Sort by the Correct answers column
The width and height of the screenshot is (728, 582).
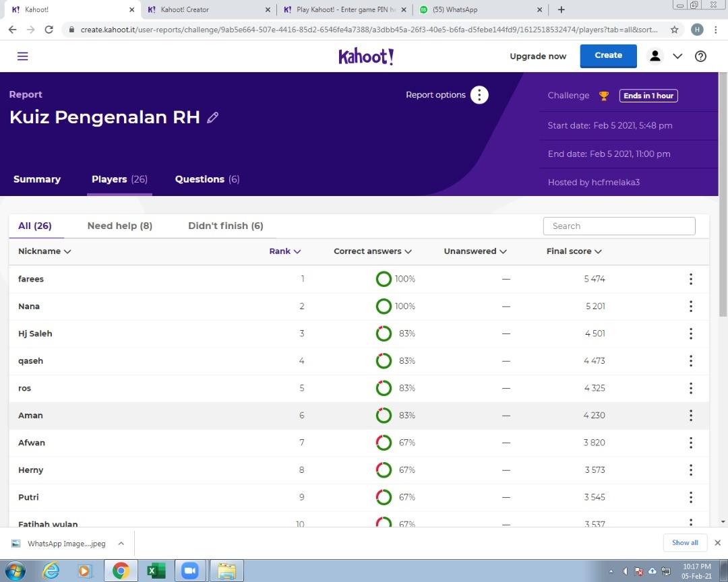(372, 251)
